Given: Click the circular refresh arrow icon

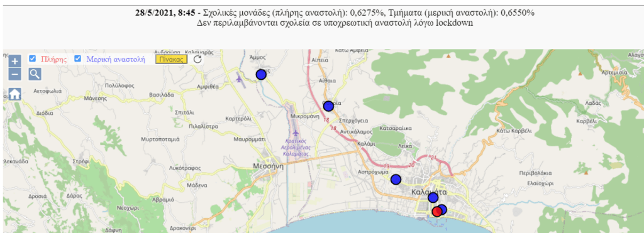Looking at the screenshot, I should (197, 60).
